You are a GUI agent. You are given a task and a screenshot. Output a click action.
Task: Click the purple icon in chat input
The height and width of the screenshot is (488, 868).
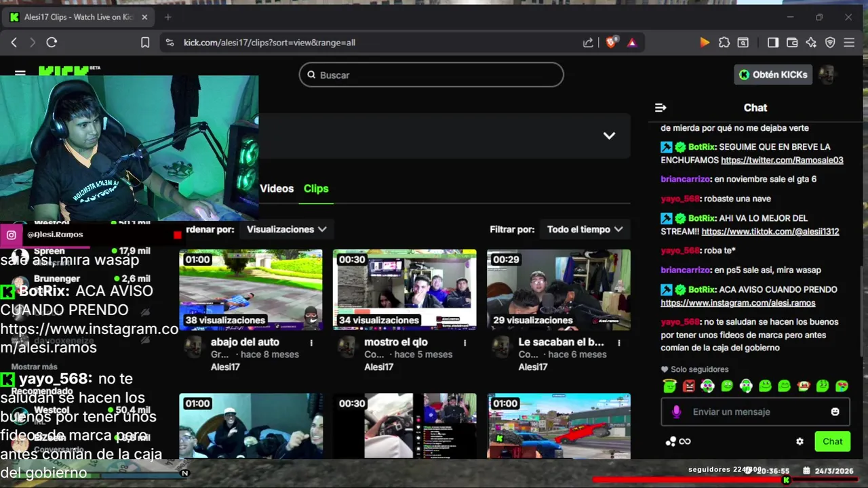tap(676, 411)
